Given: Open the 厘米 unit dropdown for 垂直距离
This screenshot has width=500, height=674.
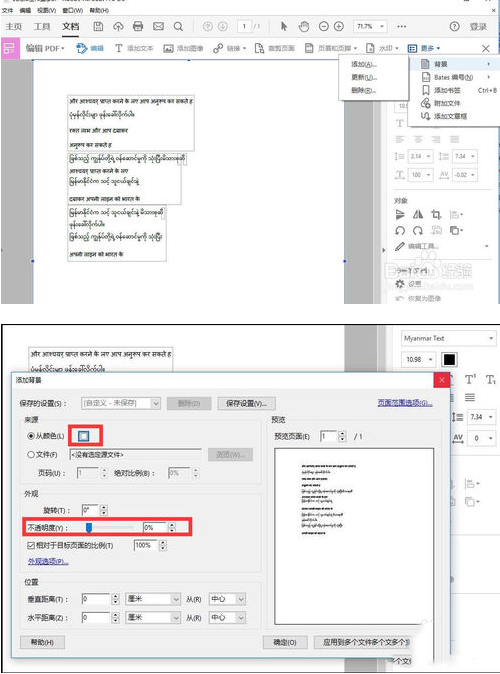Looking at the screenshot, I should click(x=153, y=599).
